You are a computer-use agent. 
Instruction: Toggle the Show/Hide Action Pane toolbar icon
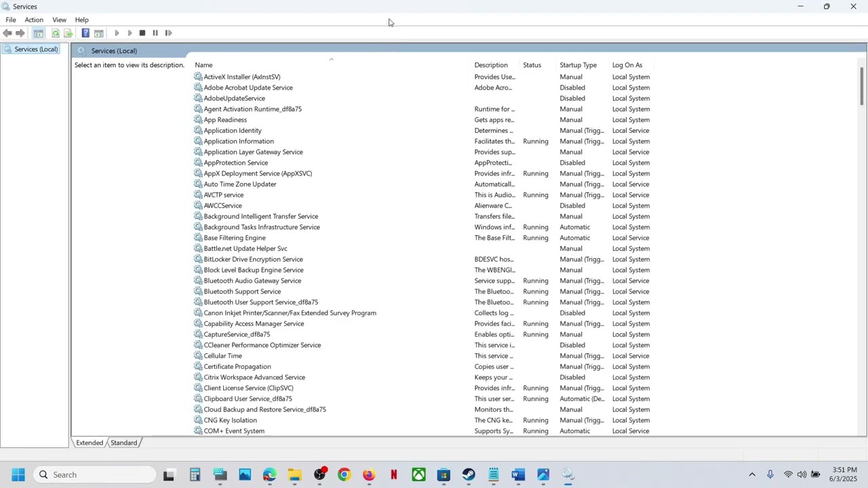(x=98, y=33)
